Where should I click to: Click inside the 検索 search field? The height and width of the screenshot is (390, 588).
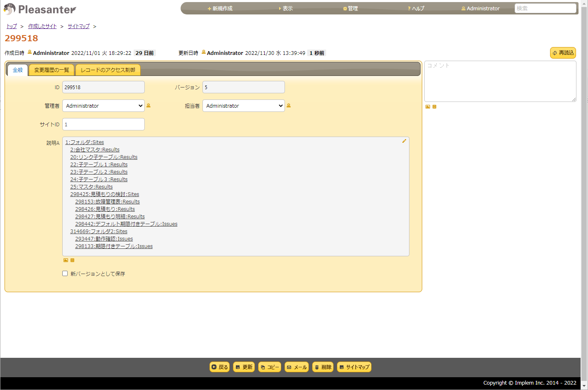tap(545, 8)
